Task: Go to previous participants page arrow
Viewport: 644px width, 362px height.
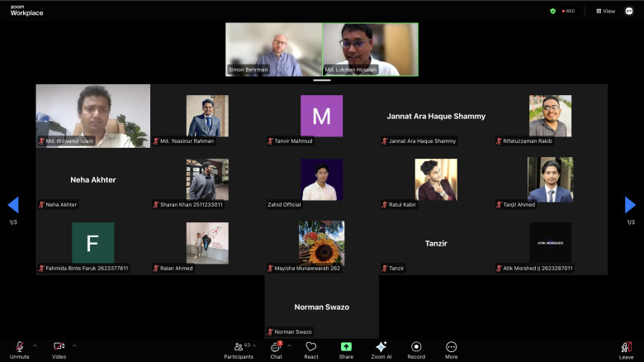Action: [13, 205]
